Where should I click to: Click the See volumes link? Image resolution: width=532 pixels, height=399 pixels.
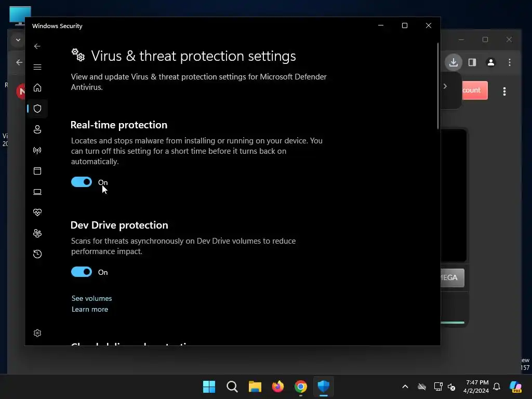[x=91, y=298]
